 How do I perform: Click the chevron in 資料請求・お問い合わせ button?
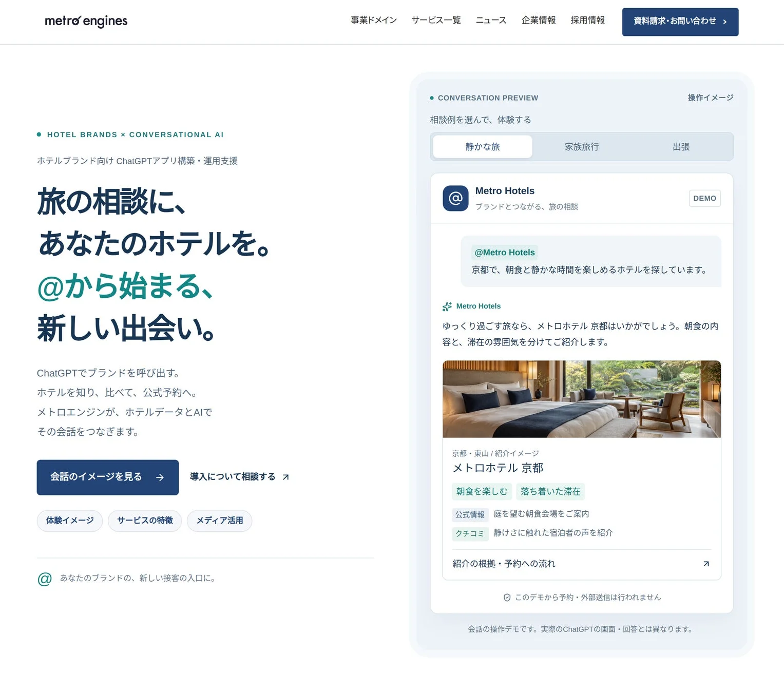click(725, 22)
